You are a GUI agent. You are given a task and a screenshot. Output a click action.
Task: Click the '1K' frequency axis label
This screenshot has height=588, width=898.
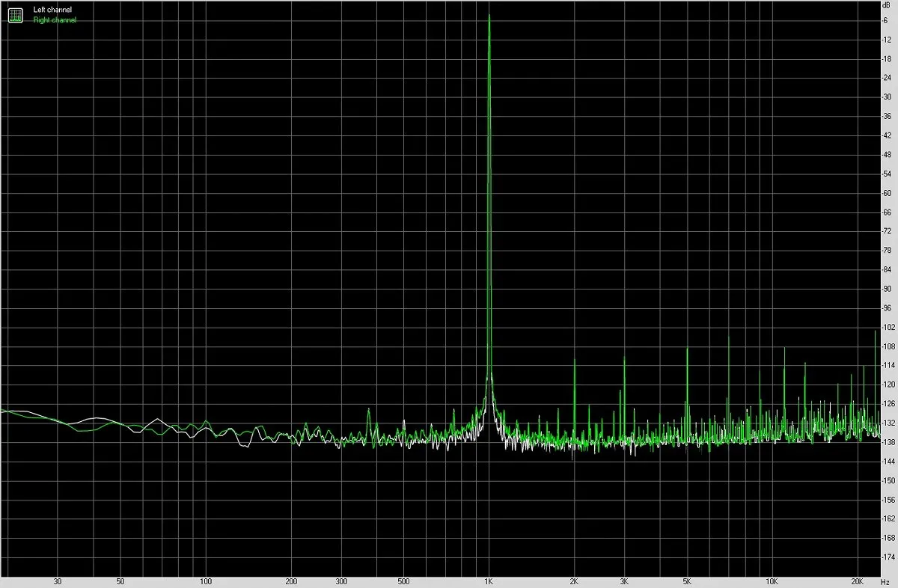tap(489, 581)
